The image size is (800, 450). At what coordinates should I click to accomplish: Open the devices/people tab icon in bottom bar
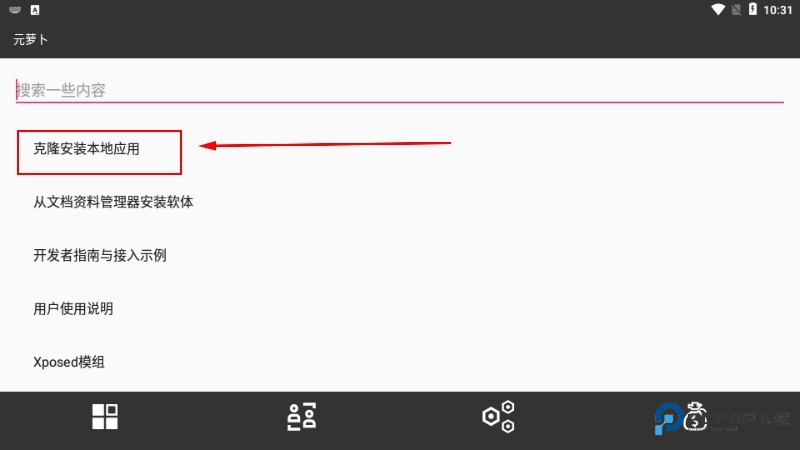[302, 416]
